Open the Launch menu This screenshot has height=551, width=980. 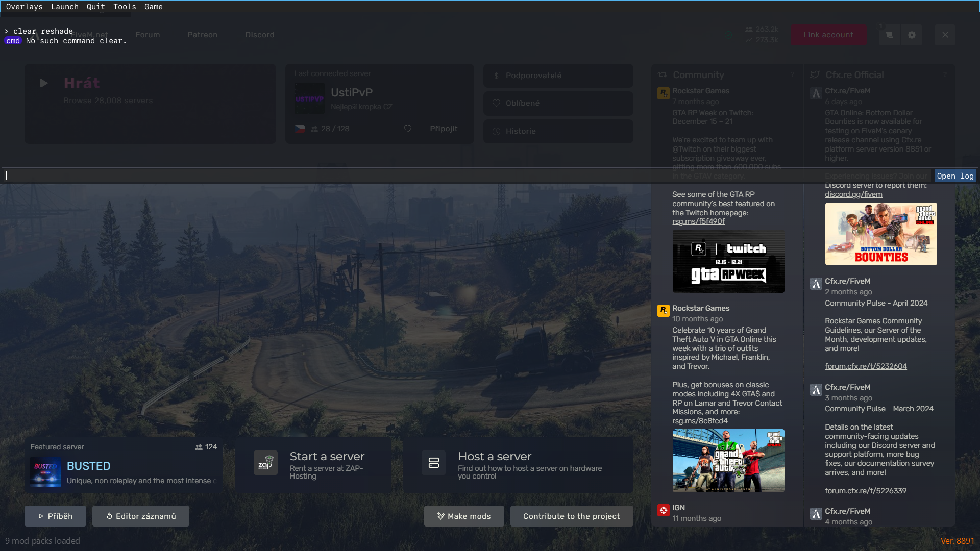click(x=65, y=7)
